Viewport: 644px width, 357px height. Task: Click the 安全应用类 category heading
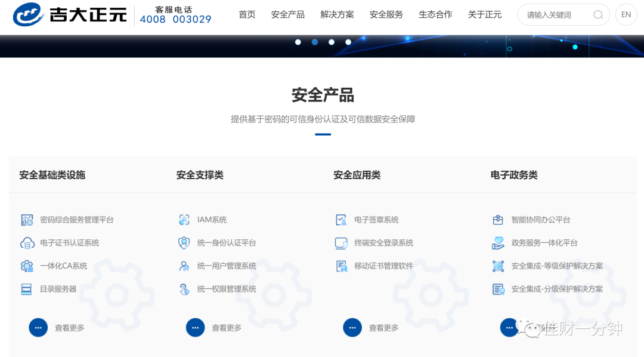(357, 175)
